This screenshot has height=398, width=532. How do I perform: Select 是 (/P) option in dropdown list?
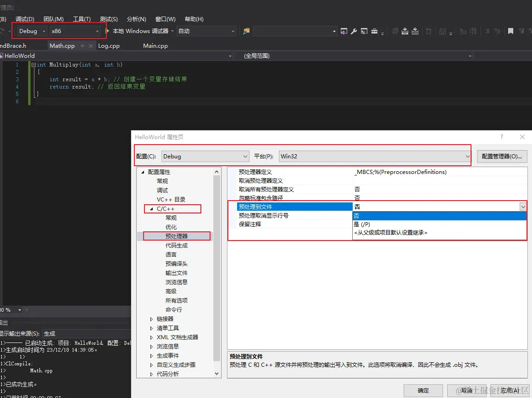click(439, 224)
